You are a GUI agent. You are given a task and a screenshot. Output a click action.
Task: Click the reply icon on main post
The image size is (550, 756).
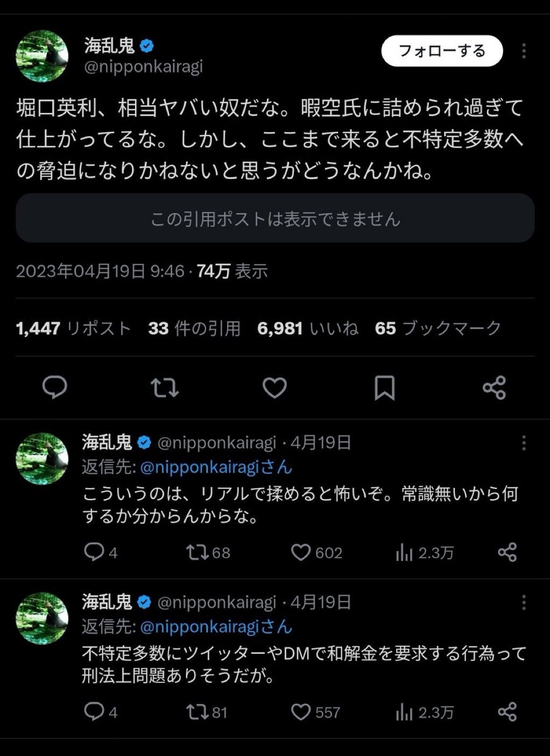[x=54, y=387]
